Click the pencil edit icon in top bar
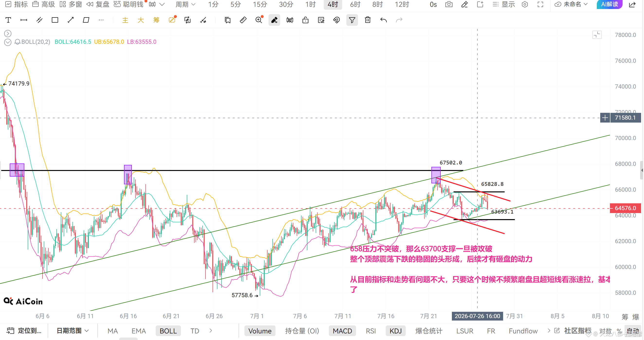The image size is (644, 340). tap(465, 5)
